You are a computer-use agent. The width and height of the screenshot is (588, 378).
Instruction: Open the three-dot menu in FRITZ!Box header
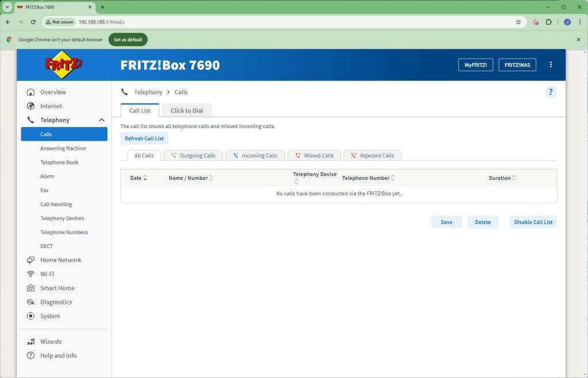click(551, 64)
